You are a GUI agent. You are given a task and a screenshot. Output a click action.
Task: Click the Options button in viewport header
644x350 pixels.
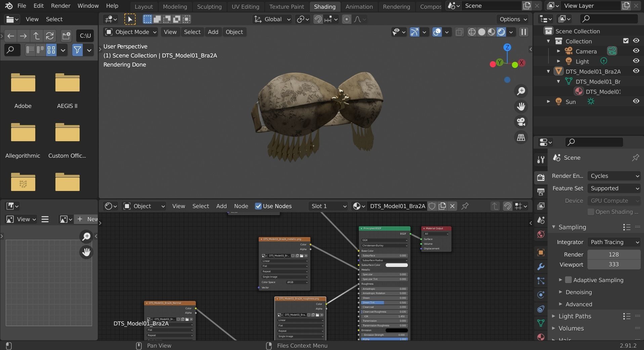coord(513,19)
